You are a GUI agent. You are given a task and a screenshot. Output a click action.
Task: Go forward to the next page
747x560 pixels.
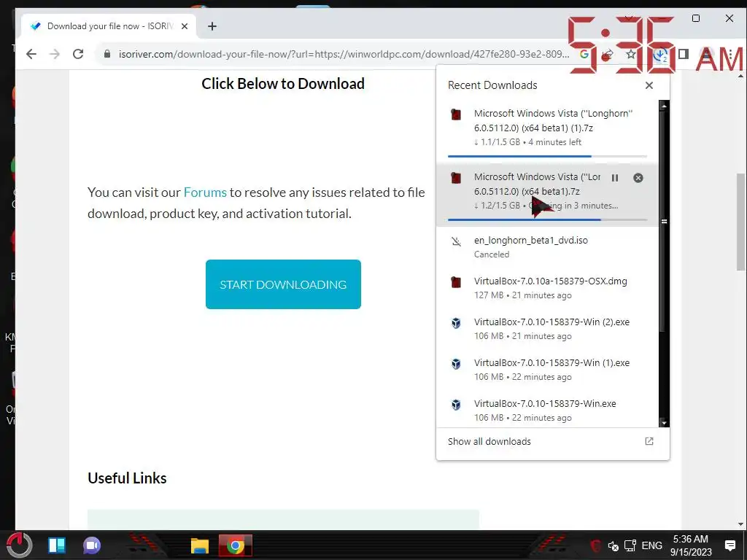coord(55,54)
